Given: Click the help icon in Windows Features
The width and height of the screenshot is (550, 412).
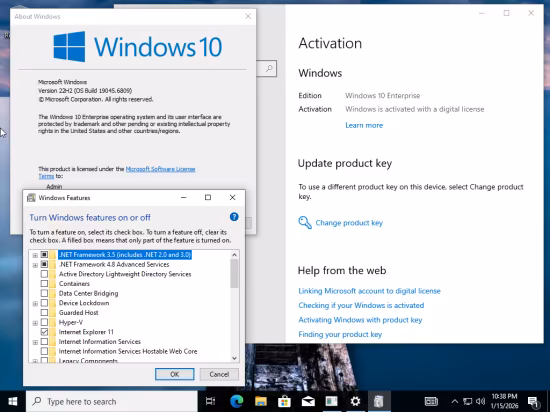Looking at the screenshot, I should [x=234, y=217].
